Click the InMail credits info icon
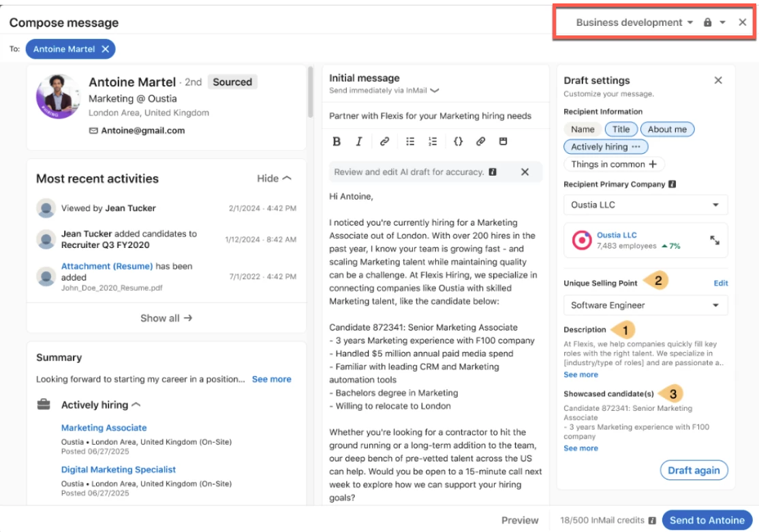This screenshot has height=532, width=759. (x=652, y=520)
